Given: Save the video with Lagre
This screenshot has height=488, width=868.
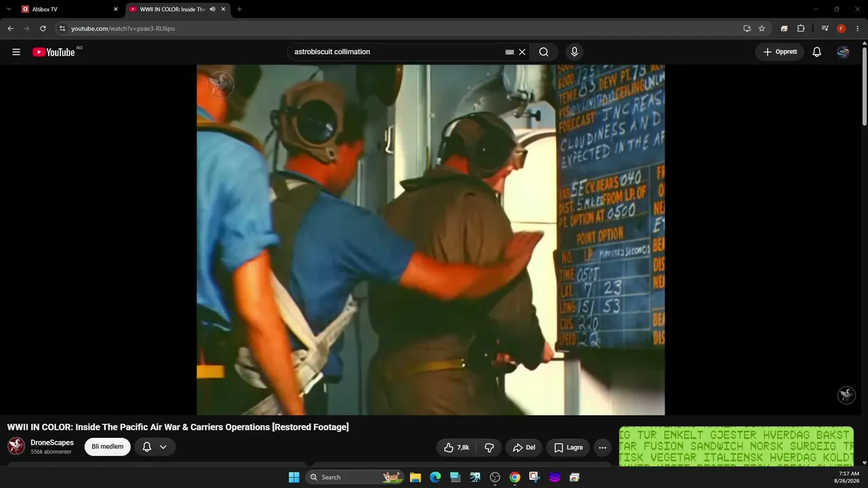Looking at the screenshot, I should coord(568,447).
